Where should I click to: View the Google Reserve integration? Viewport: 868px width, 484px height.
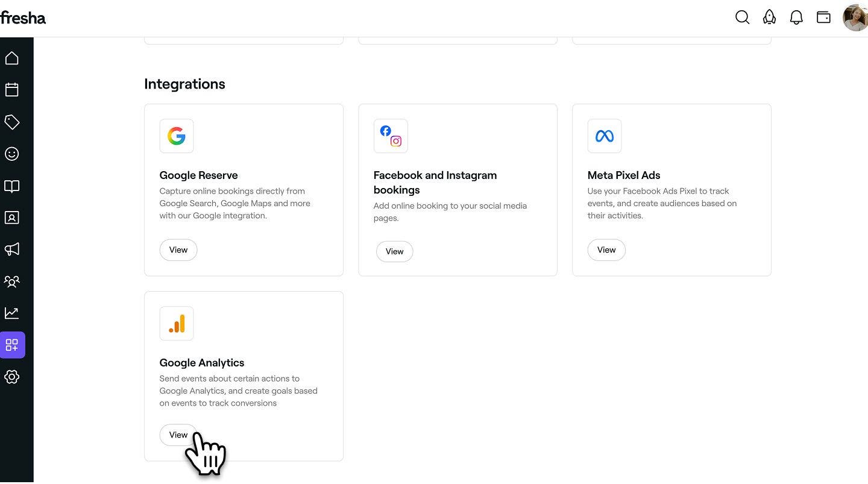point(178,250)
